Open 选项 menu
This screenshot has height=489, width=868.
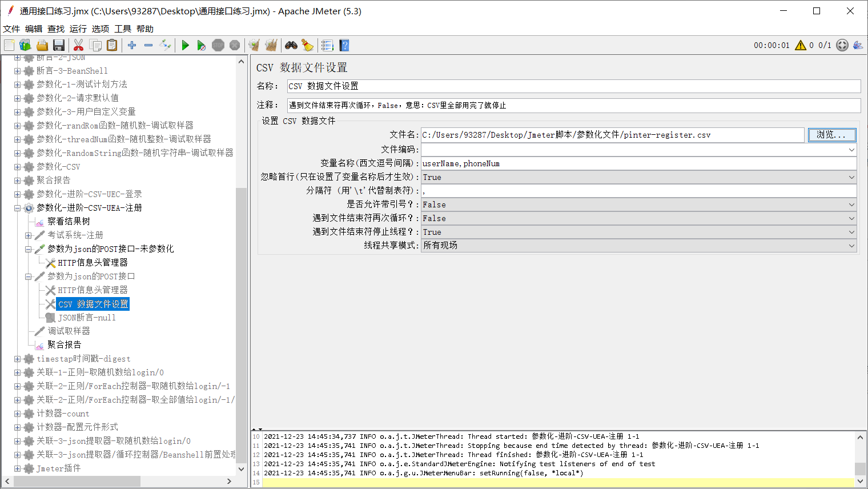[101, 29]
